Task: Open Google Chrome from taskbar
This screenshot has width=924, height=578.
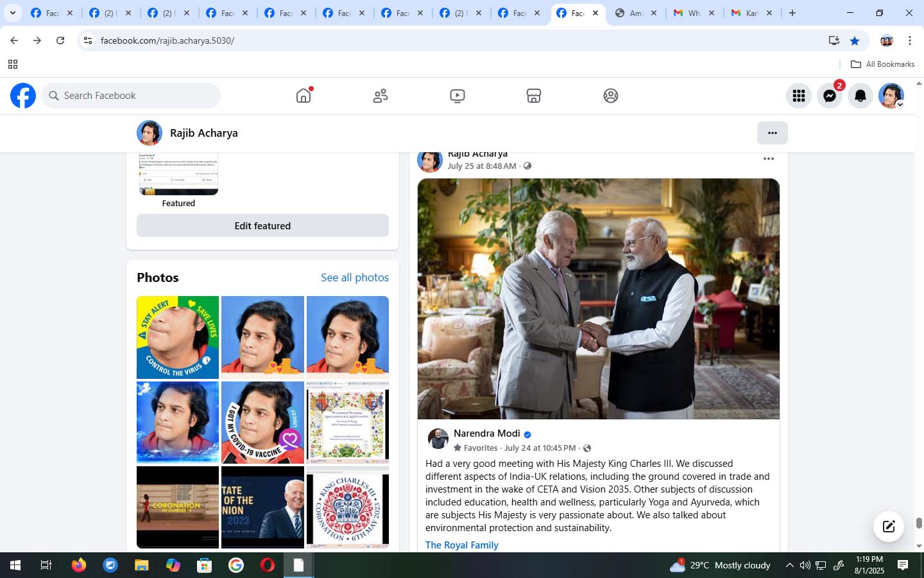Action: [x=236, y=565]
